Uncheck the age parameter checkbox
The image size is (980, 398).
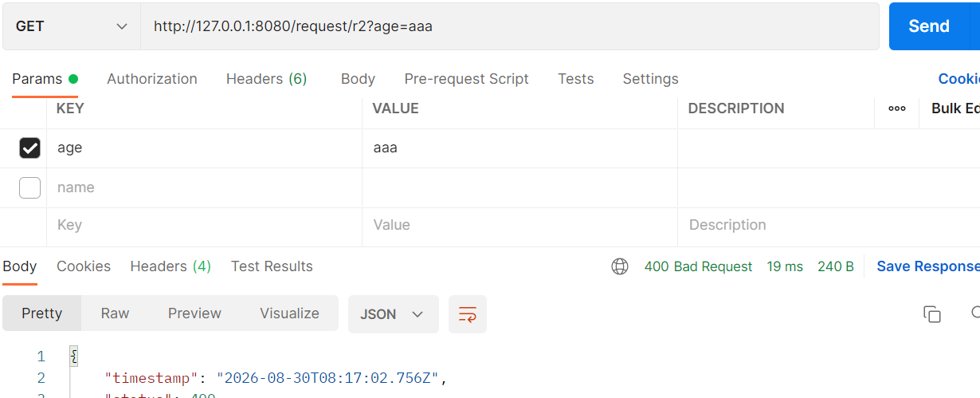click(29, 148)
